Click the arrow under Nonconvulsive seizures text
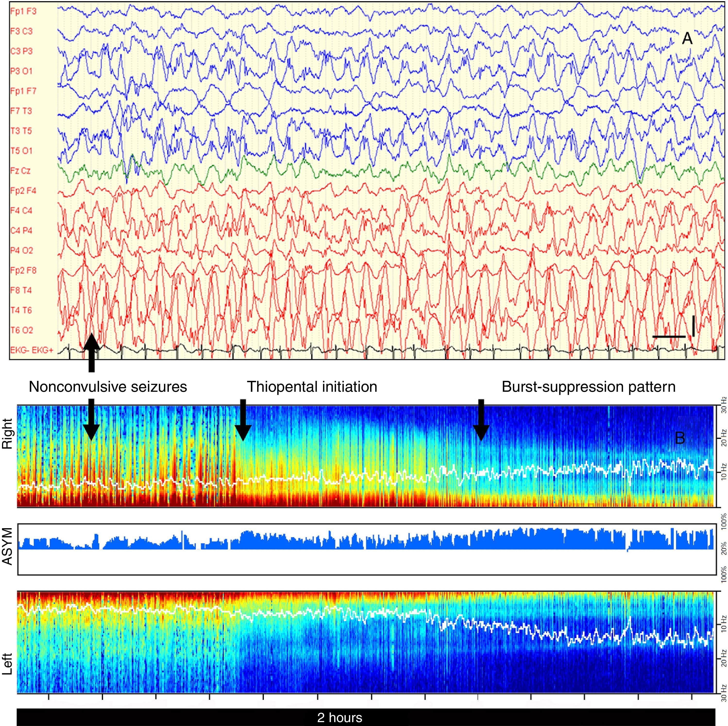The image size is (728, 726). [91, 419]
